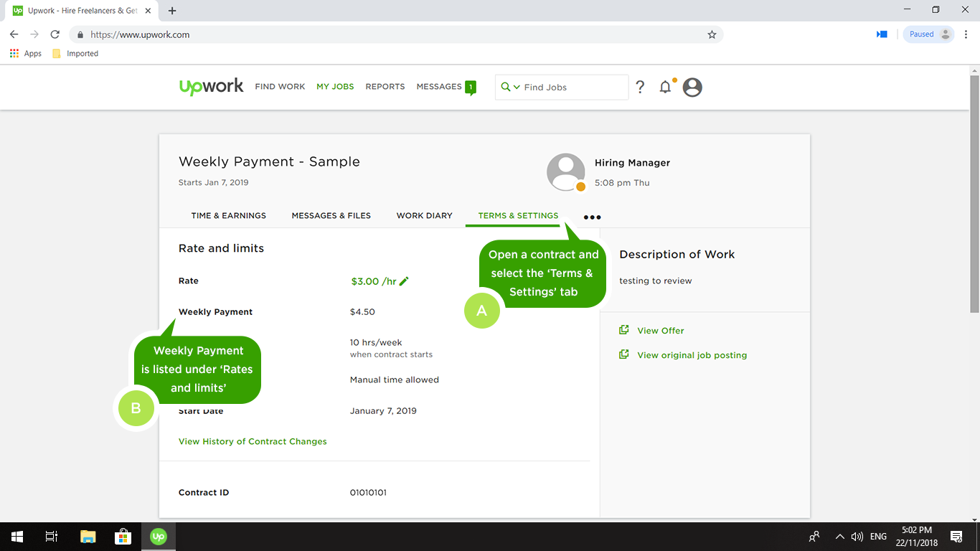Click the magnifying glass in the Find Jobs search
Screen dimensions: 980x551
tap(507, 87)
